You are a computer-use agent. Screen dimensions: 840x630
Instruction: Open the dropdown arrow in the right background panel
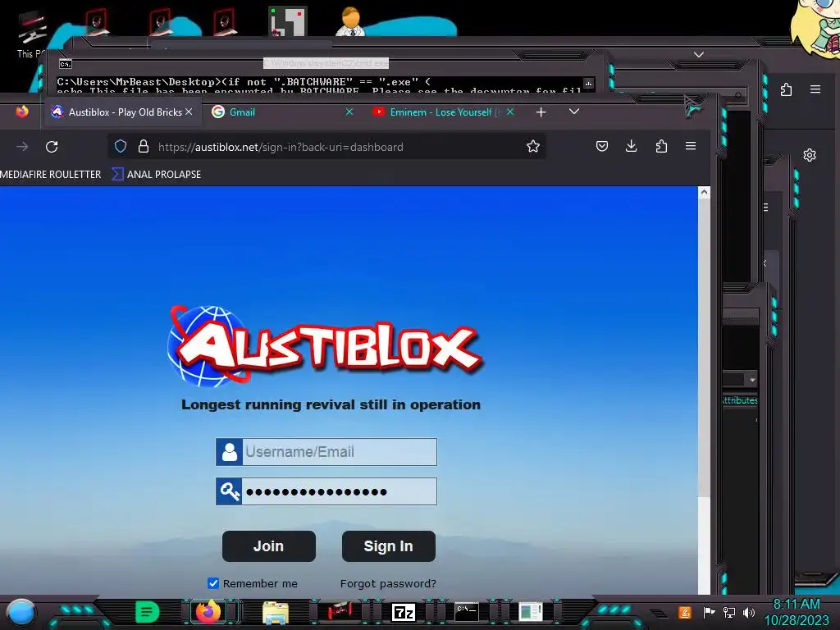coord(753,380)
